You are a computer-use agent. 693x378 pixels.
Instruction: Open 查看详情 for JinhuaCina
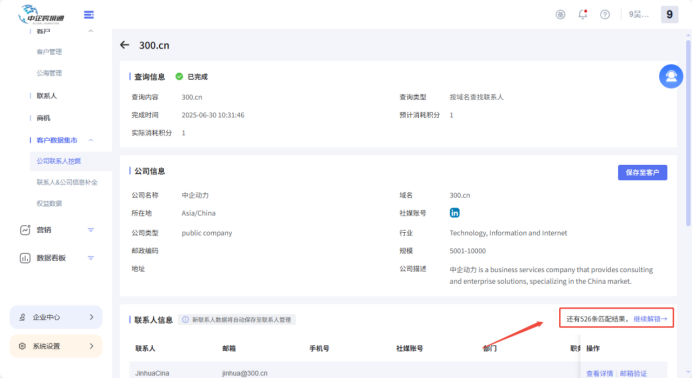point(599,374)
